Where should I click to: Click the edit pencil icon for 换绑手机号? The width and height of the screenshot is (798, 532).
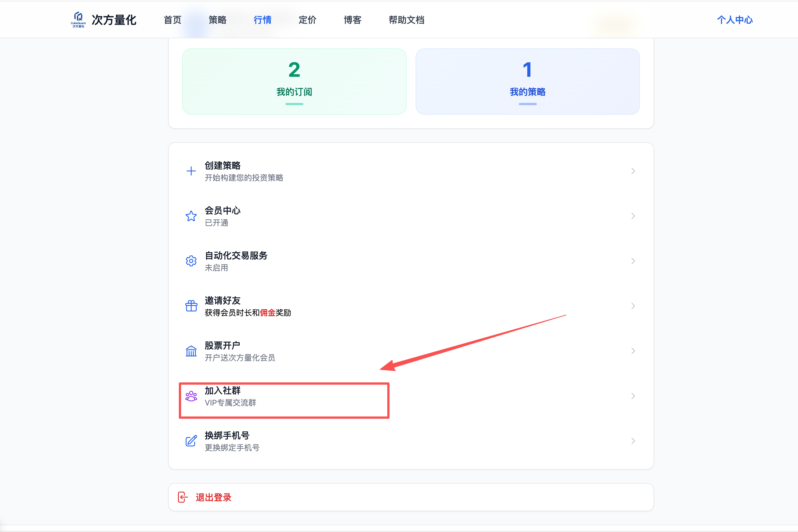point(191,441)
